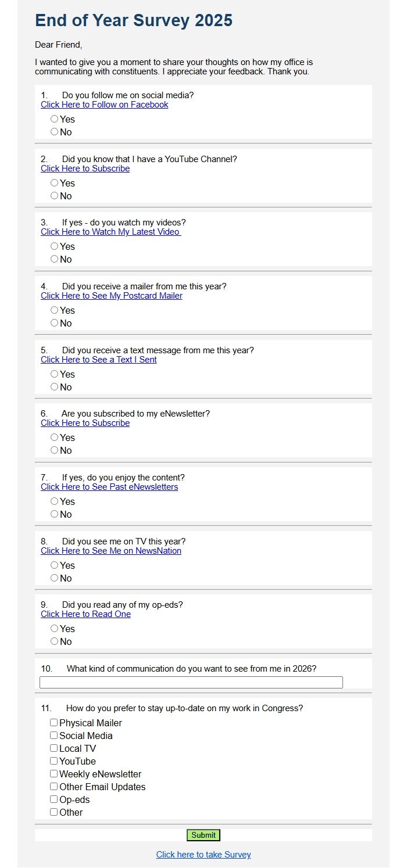Viewport: 407px width, 868px height.
Task: Check the Physical Mailer checkbox
Action: pyautogui.click(x=54, y=723)
